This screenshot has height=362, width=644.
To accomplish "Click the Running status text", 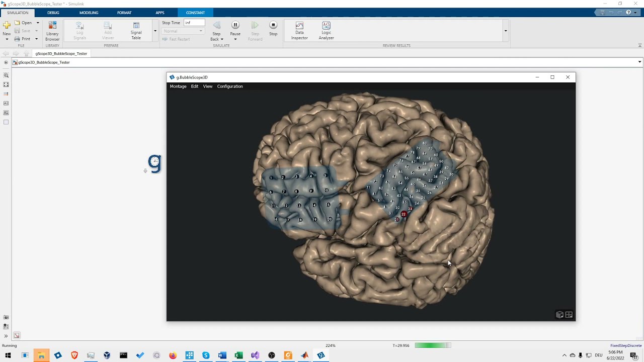I will point(10,345).
